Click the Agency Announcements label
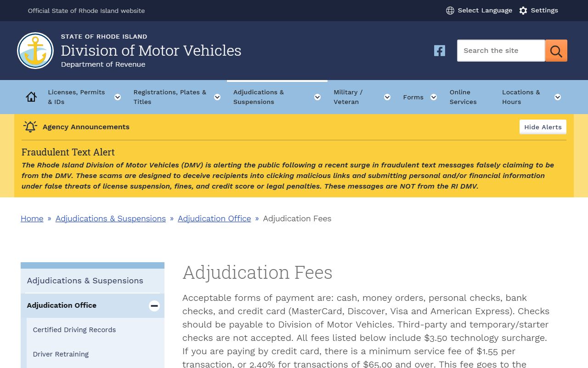Viewport: 588px width, 368px height. 86,127
